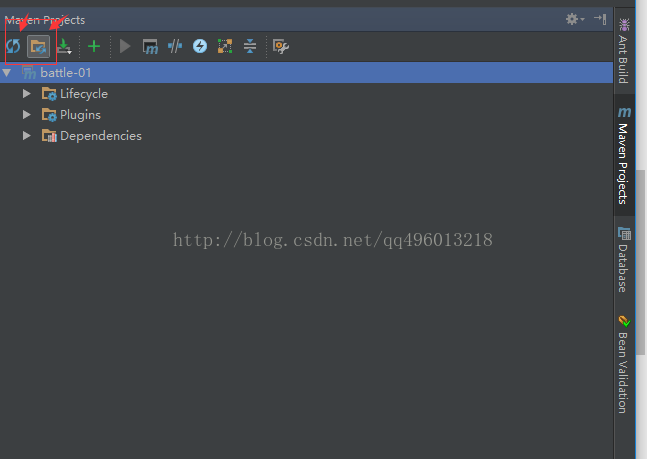The height and width of the screenshot is (459, 647).
Task: Click the Lifecycle folder icon
Action: (x=49, y=94)
